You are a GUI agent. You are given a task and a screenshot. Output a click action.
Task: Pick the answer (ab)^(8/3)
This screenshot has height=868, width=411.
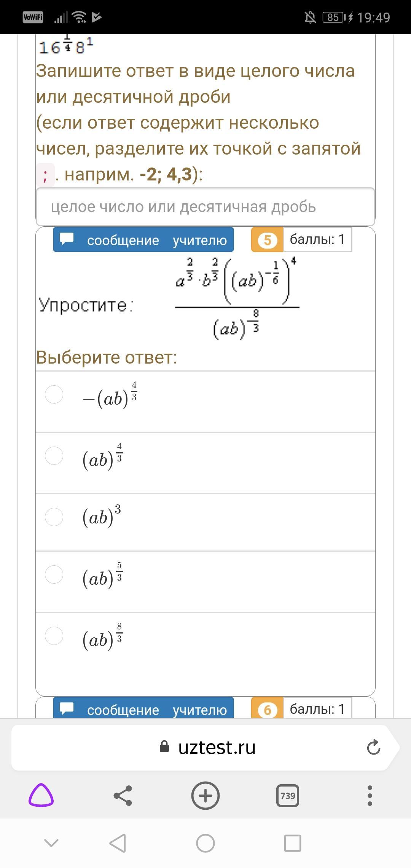tap(54, 636)
